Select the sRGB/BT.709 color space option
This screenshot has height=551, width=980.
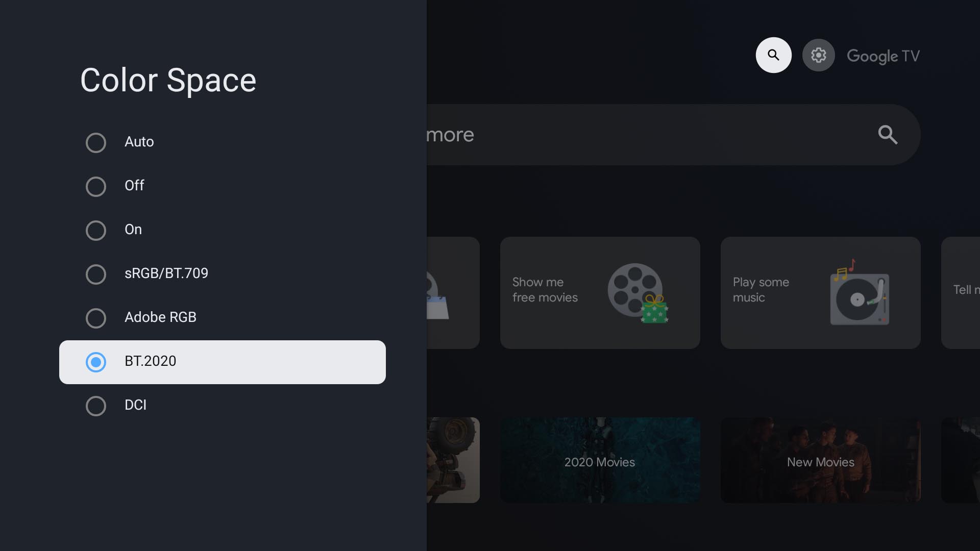(x=166, y=274)
